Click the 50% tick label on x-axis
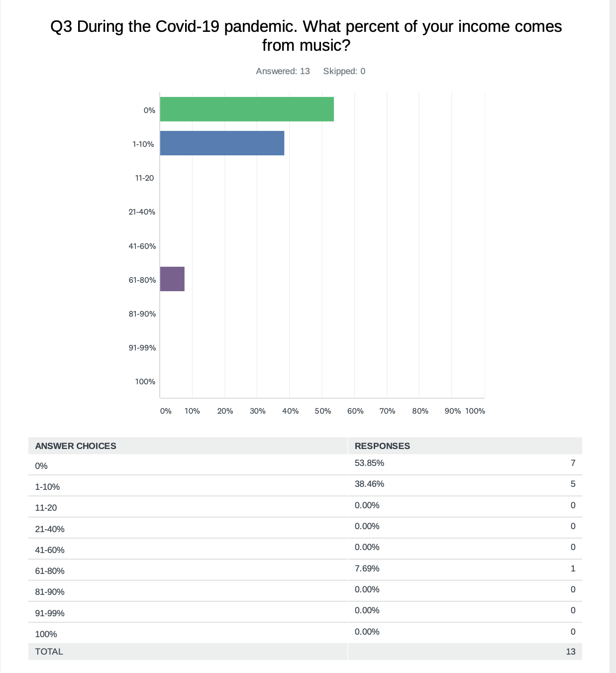 coord(322,411)
